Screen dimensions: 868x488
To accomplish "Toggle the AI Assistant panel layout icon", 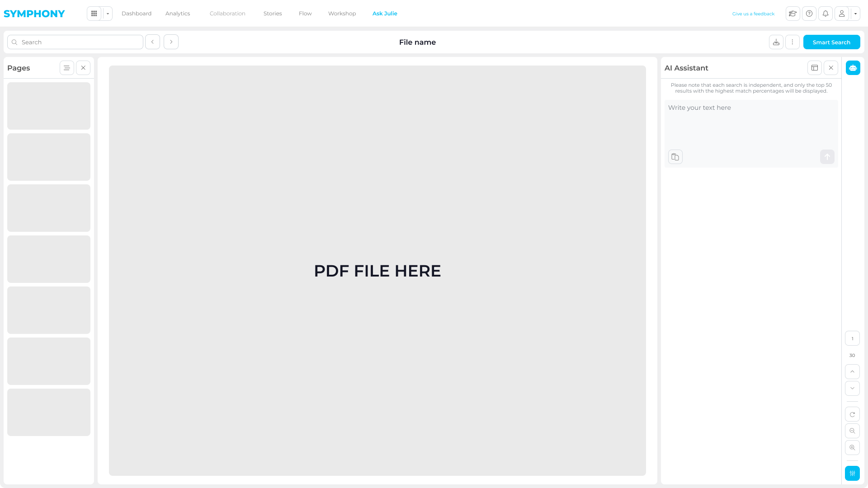I will coord(815,68).
